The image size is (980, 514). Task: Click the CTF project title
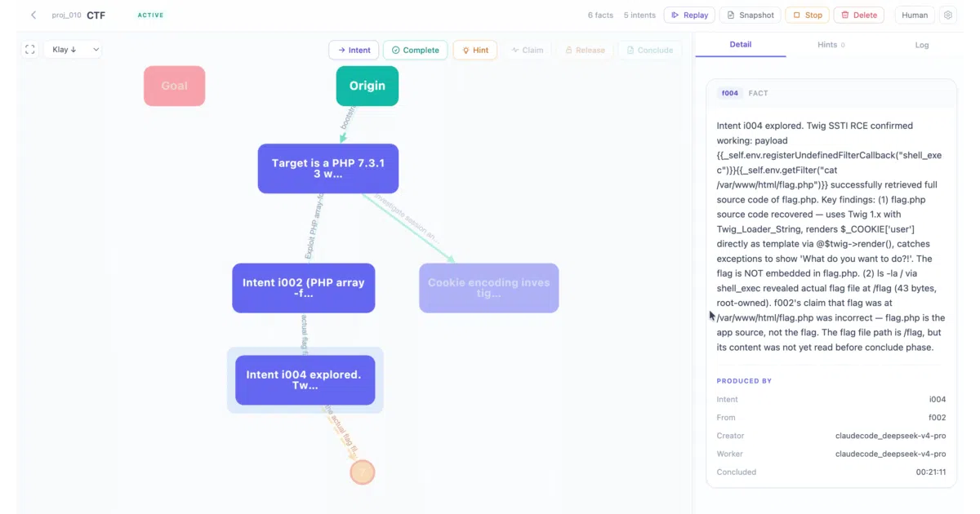click(96, 16)
